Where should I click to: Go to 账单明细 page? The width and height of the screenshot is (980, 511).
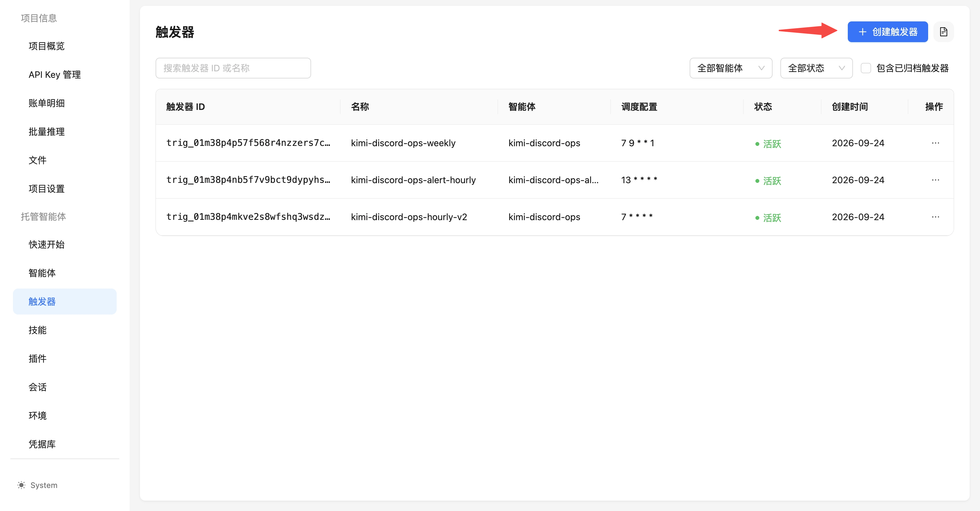(x=65, y=103)
